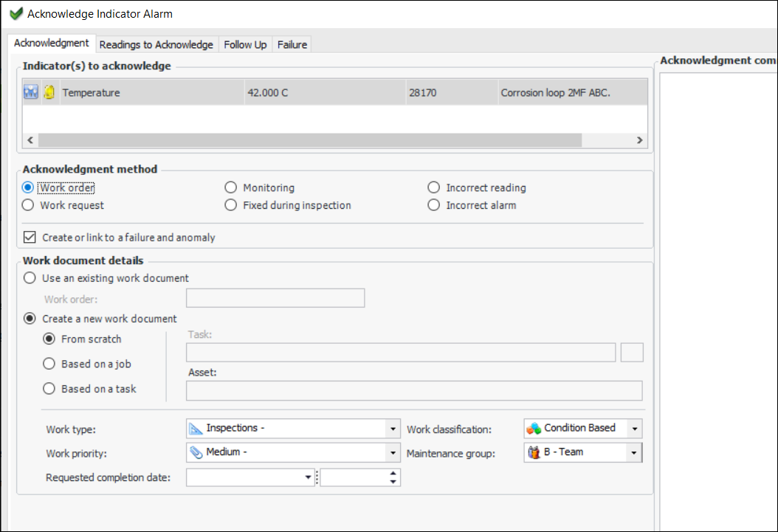The image size is (778, 532).
Task: Select Use an existing work document
Action: [30, 278]
